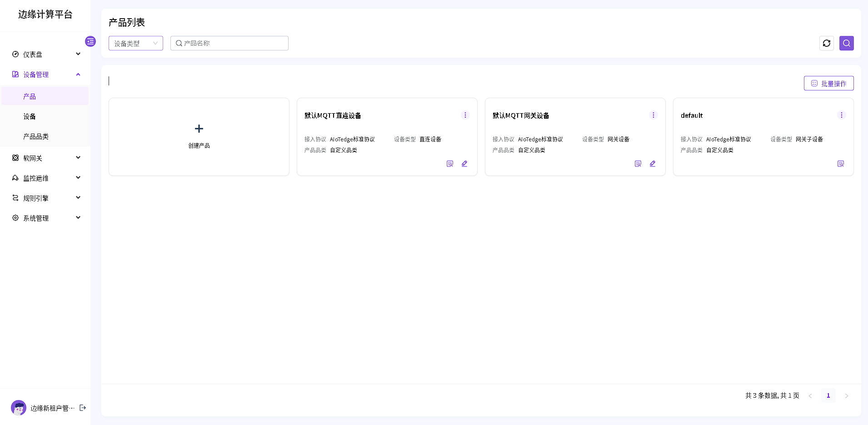This screenshot has width=868, height=425.
Task: Edit the 默认MQTT直连设备 product
Action: tap(464, 164)
